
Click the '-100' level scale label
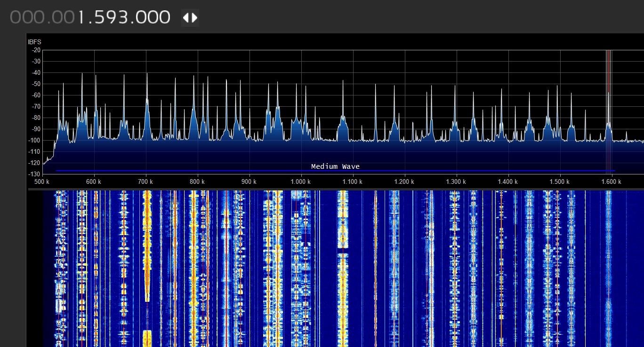click(34, 141)
